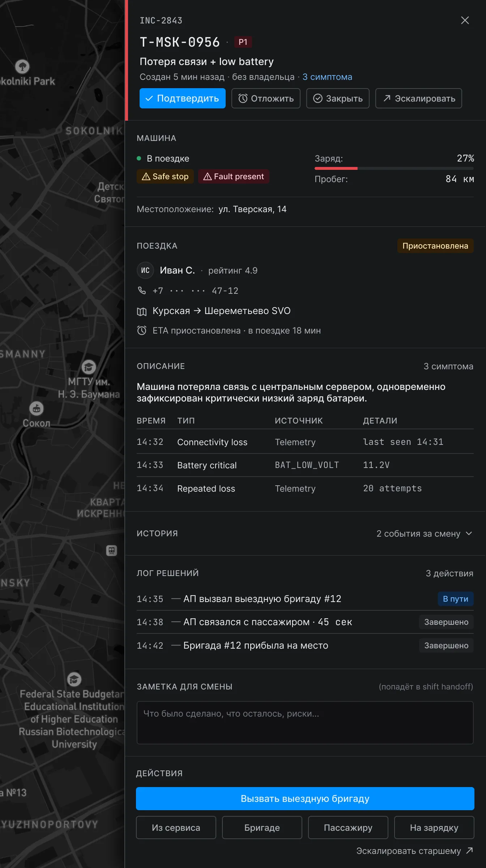
Task: Click Вызвать выездную бригаду button
Action: click(305, 799)
